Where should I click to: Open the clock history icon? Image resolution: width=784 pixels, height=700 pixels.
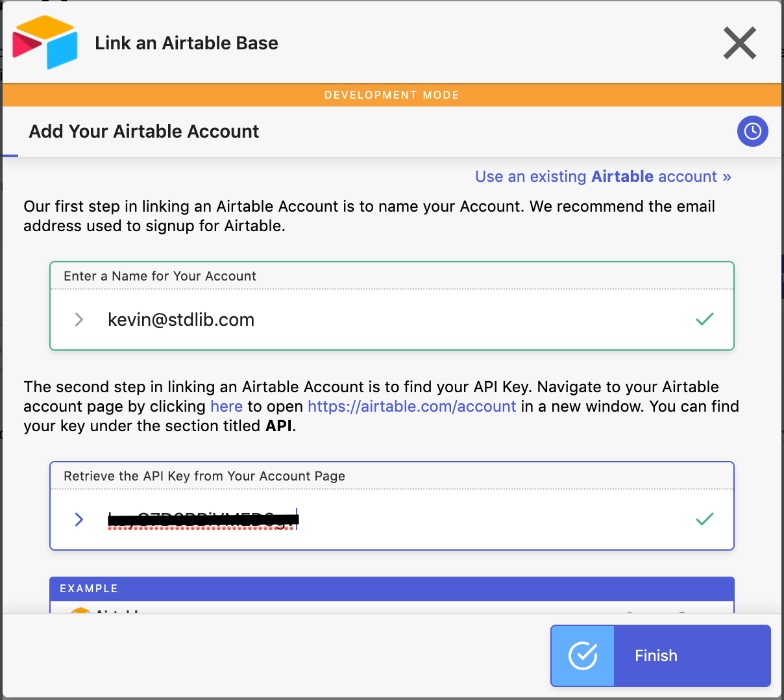(x=752, y=131)
